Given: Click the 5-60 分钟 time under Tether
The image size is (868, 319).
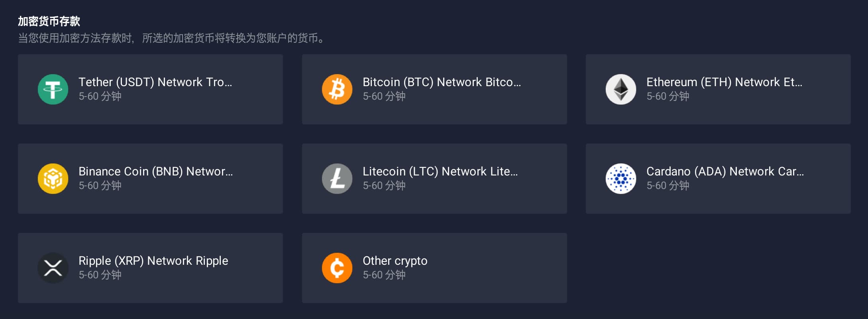Looking at the screenshot, I should tap(100, 96).
